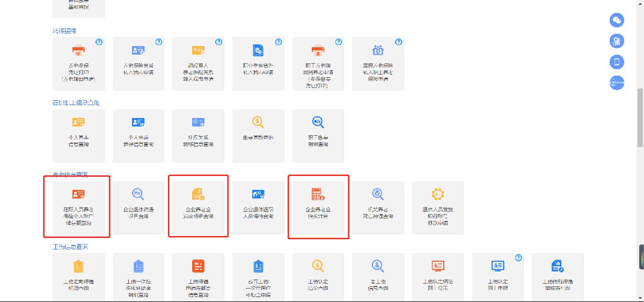This screenshot has width=644, height=302.
Task: Open 企业退休待遇项目查询 card
Action: tap(138, 207)
